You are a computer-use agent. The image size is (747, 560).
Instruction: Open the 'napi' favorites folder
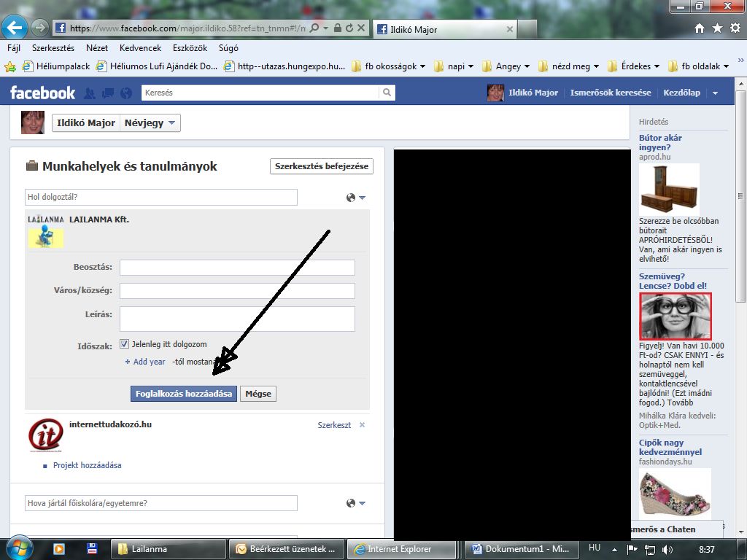pos(453,66)
